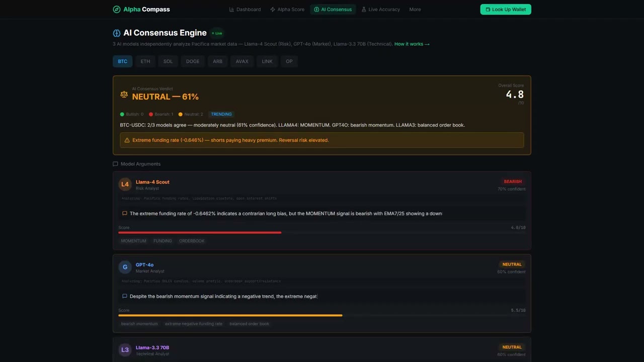
Task: Click the bearish momentum tag
Action: point(139,324)
